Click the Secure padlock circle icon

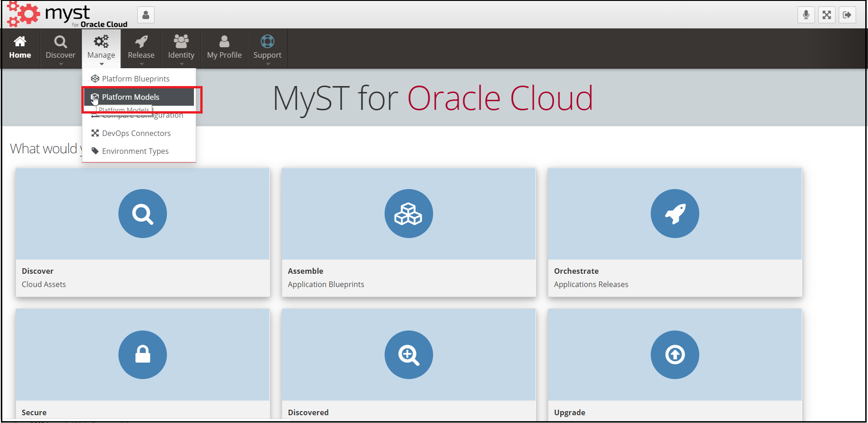click(142, 354)
